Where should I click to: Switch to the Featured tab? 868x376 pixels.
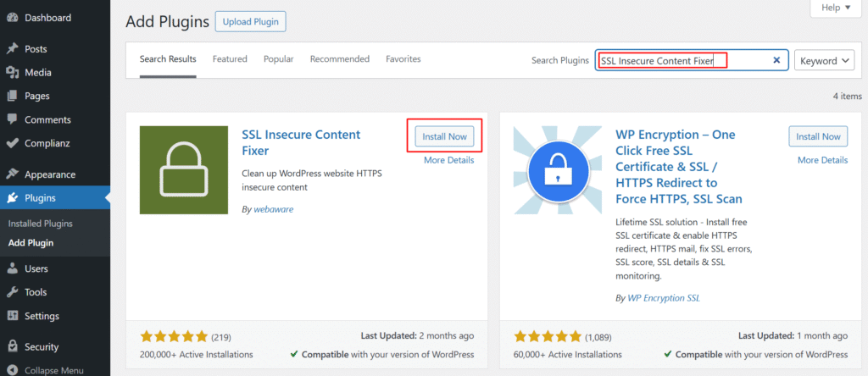(230, 59)
